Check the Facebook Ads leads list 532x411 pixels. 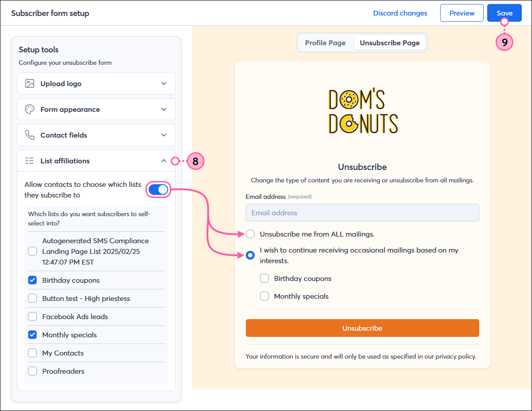(32, 316)
